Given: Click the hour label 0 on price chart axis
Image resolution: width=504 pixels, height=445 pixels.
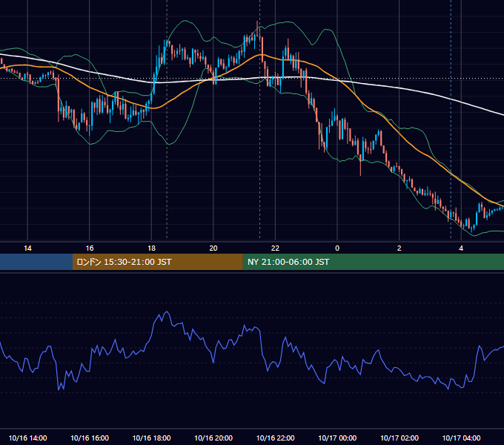Looking at the screenshot, I should click(337, 248).
